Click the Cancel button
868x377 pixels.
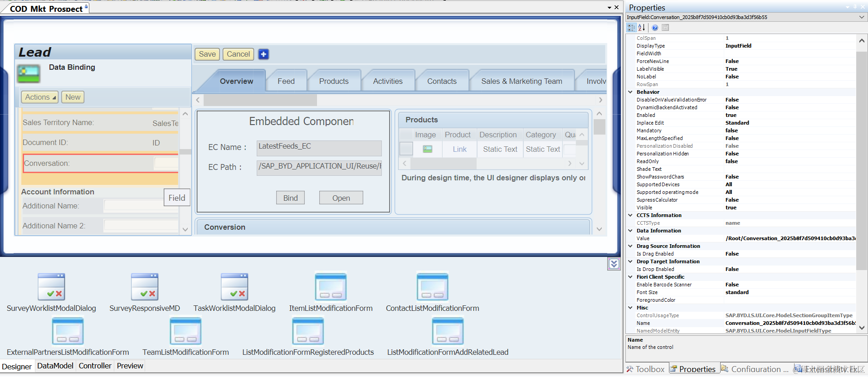pyautogui.click(x=238, y=54)
